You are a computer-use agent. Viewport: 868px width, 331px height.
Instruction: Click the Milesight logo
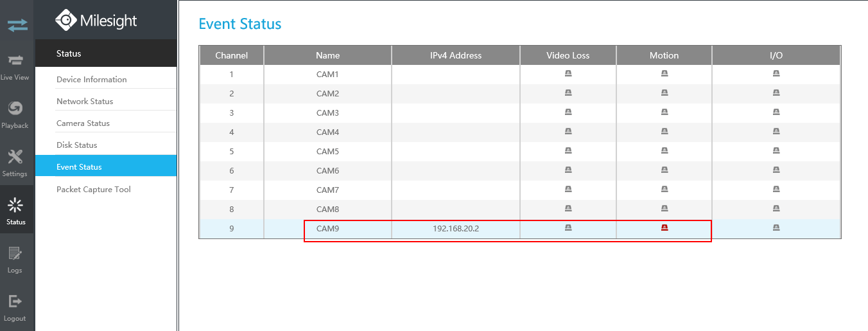click(96, 21)
